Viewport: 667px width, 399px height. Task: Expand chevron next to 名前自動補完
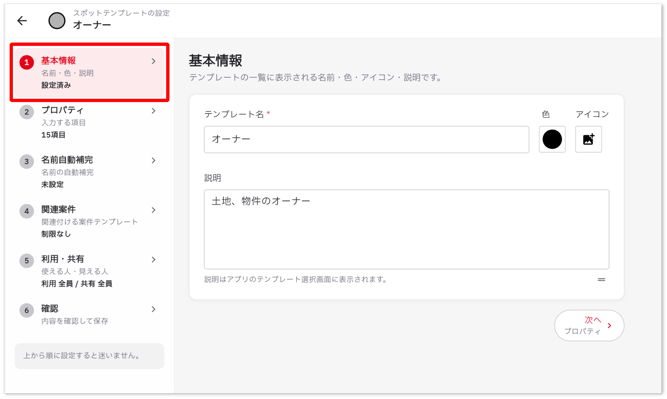[x=154, y=160]
